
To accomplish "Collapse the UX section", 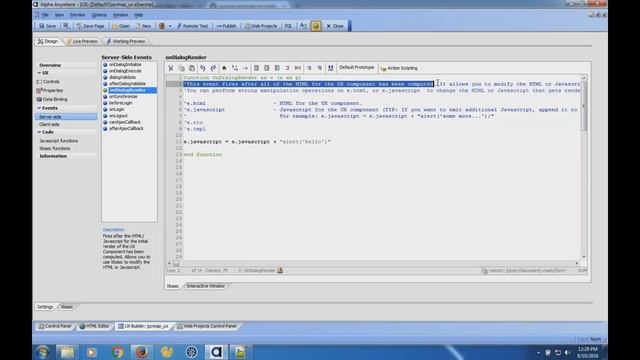I will click(39, 73).
